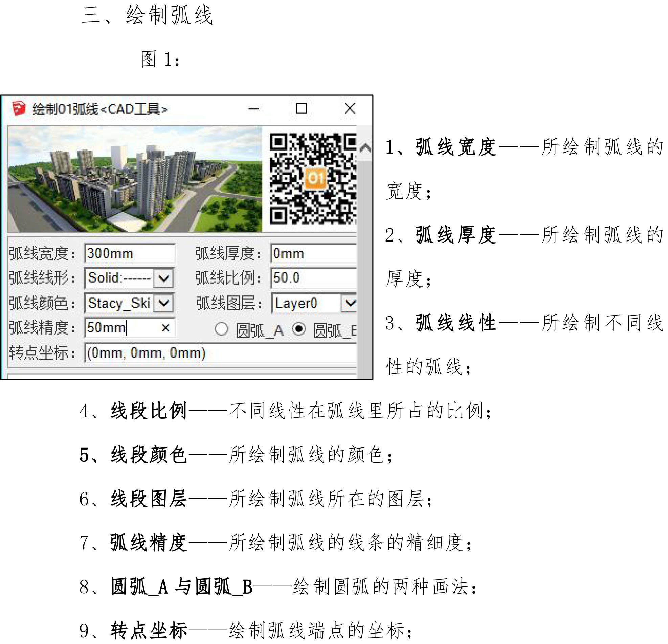This screenshot has height=644, width=668.
Task: Clear the 弧线精度 field with the x icon
Action: (165, 328)
